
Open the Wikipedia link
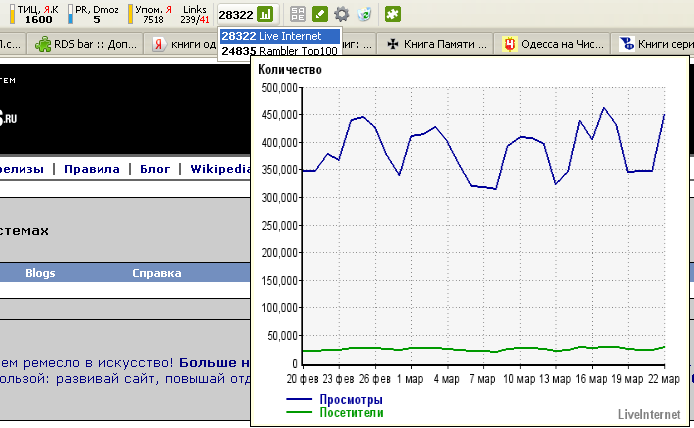[220, 169]
